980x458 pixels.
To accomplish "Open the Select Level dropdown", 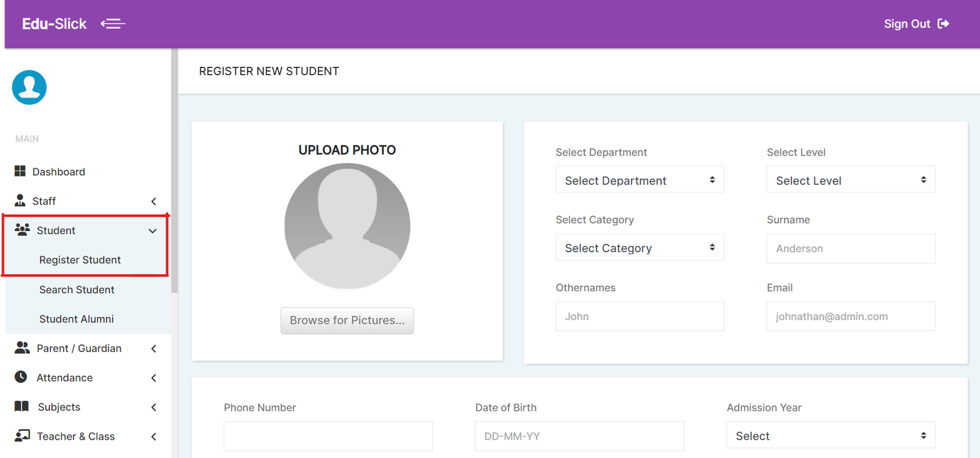I will point(850,180).
